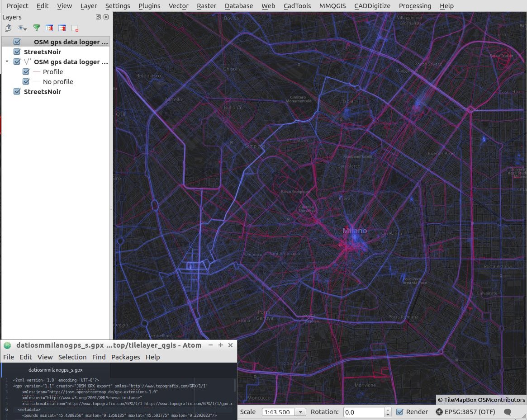Image resolution: width=527 pixels, height=420 pixels.
Task: Collapse the OSM gps data logger layer tree
Action: (x=7, y=61)
